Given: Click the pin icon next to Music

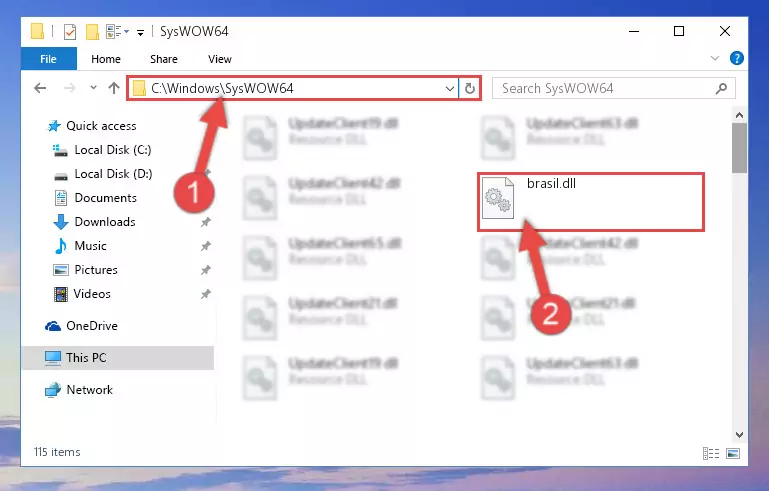Looking at the screenshot, I should (x=205, y=246).
